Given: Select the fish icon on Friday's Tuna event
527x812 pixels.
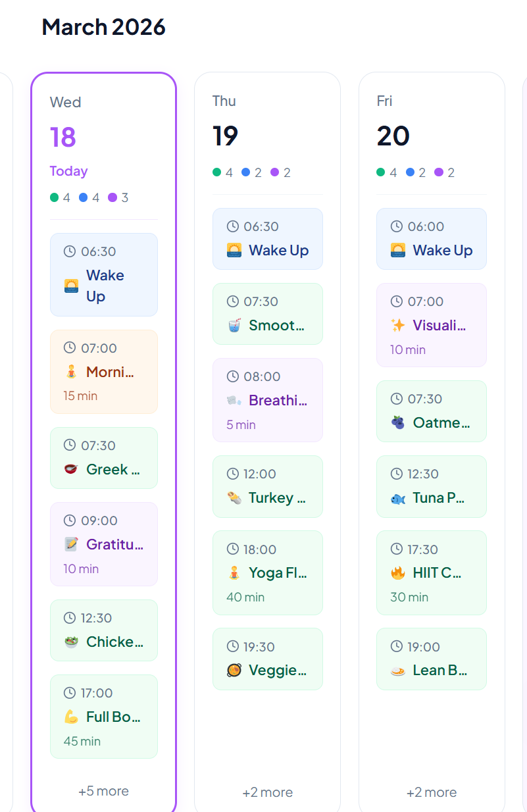Looking at the screenshot, I should (398, 498).
